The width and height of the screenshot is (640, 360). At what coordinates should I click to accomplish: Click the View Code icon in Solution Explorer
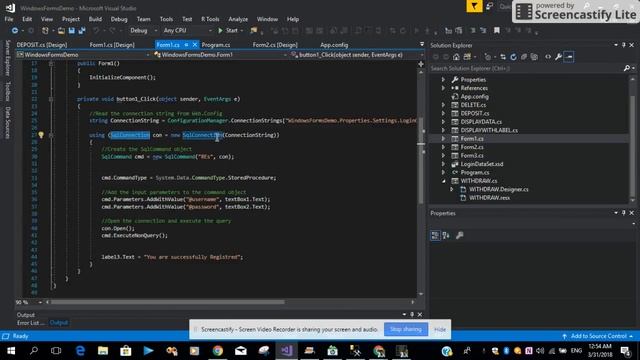tap(548, 57)
